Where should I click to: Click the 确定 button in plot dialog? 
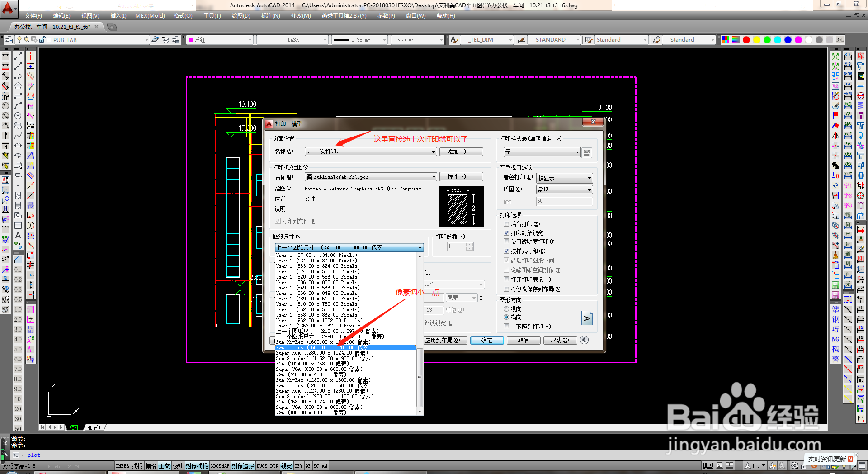pos(487,341)
